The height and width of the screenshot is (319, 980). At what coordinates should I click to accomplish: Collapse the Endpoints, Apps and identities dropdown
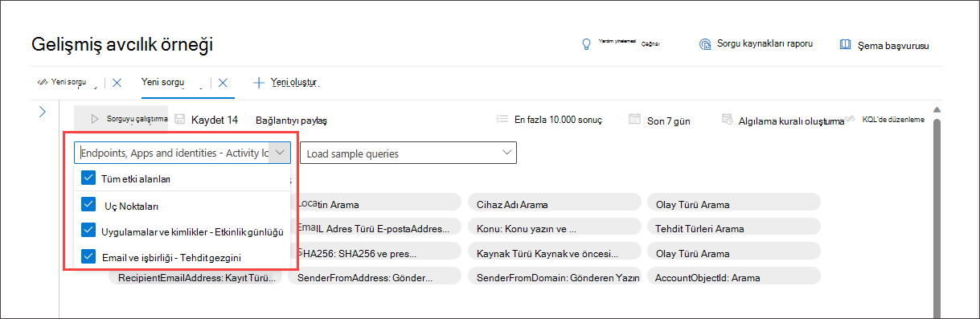[x=280, y=153]
